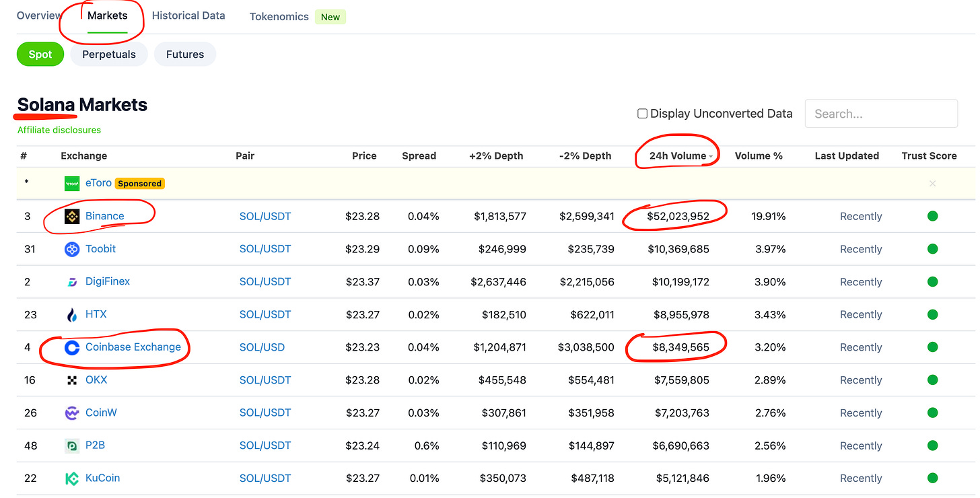
Task: Click the green trust score dot for Toobit
Action: (x=932, y=249)
